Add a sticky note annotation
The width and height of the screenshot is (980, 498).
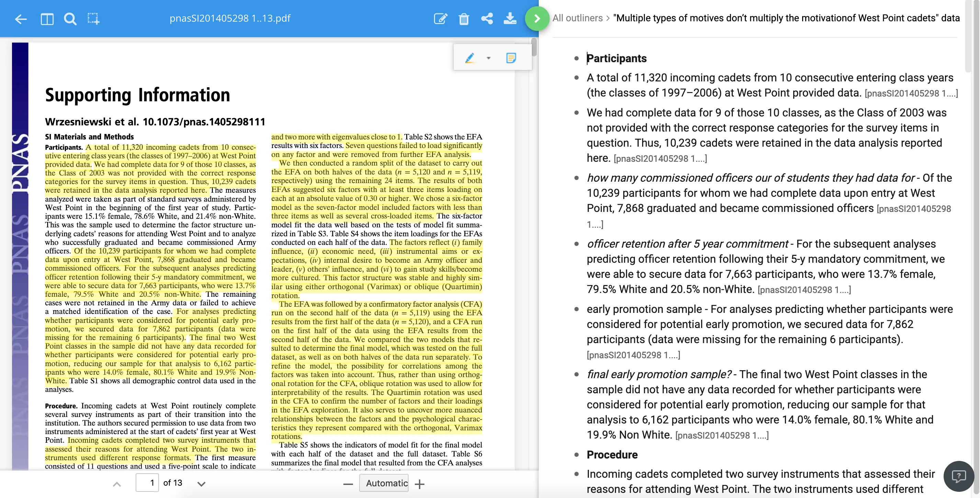[x=511, y=58]
